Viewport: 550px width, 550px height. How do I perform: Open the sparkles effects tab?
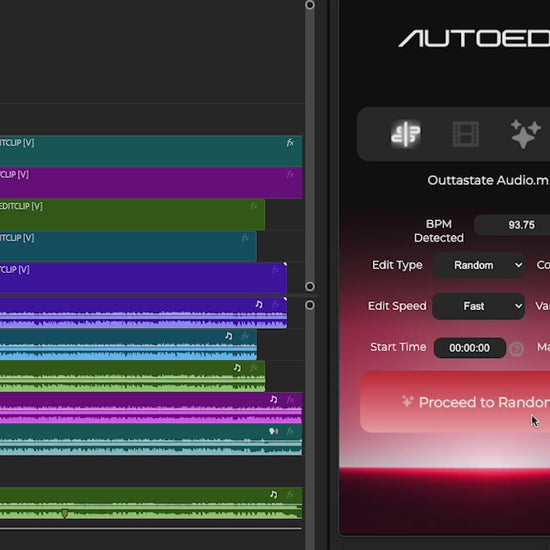pyautogui.click(x=525, y=134)
